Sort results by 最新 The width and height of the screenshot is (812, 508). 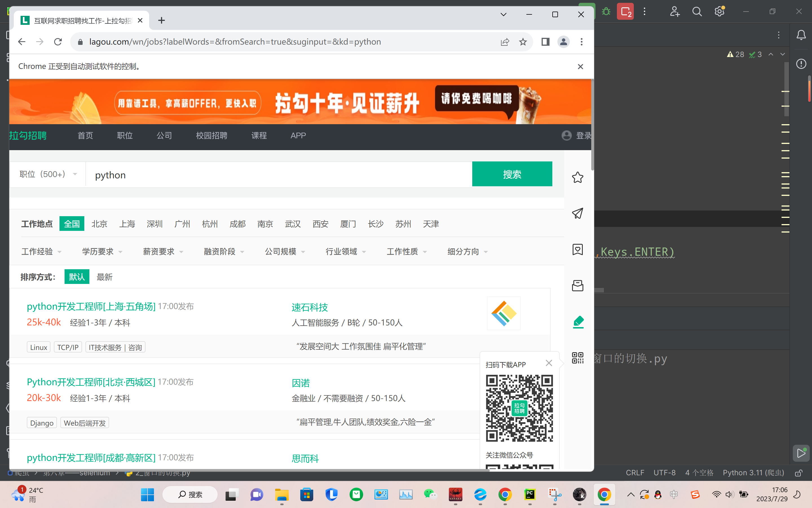pyautogui.click(x=104, y=277)
